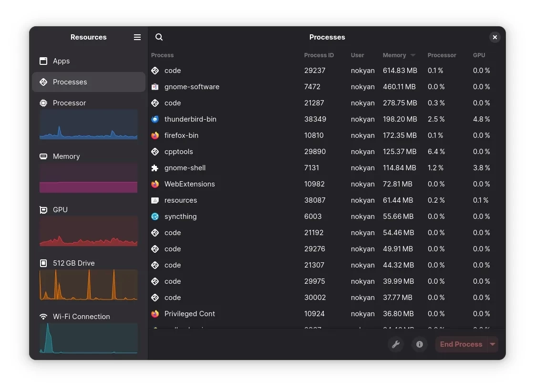Open the hamburger main menu
Screen dimensions: 535x392
137,37
